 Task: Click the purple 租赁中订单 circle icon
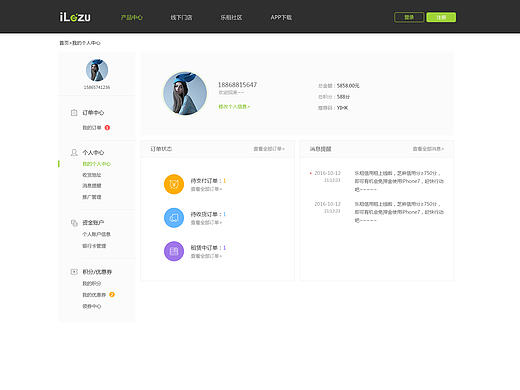174,251
